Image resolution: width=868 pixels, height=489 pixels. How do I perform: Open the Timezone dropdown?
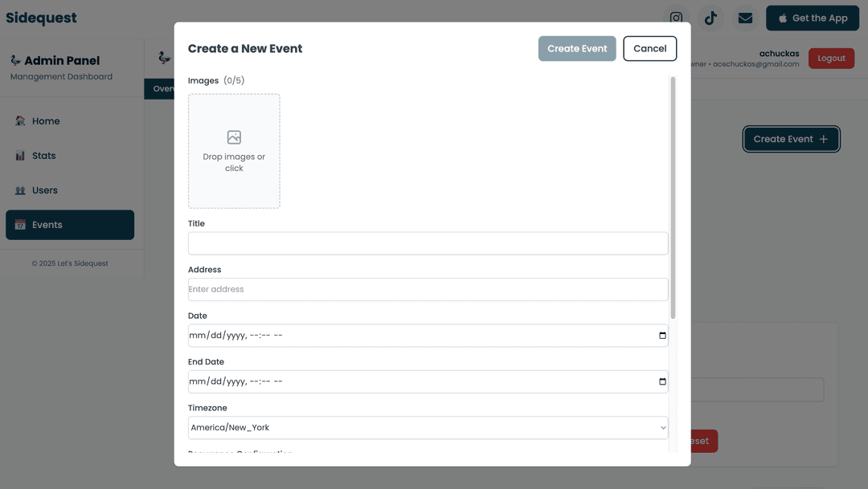tap(427, 427)
